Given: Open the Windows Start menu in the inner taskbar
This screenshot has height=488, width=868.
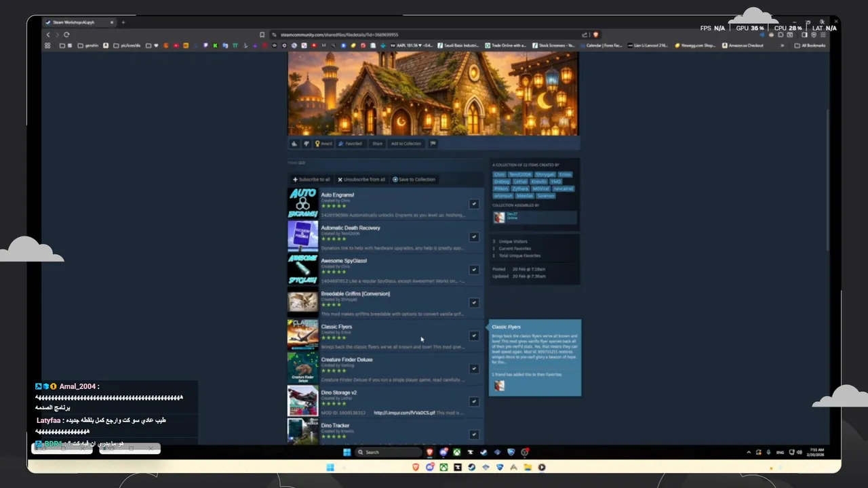Looking at the screenshot, I should [x=347, y=452].
